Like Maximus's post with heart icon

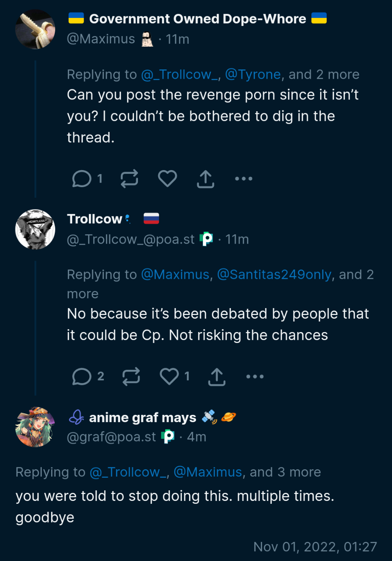tap(167, 179)
